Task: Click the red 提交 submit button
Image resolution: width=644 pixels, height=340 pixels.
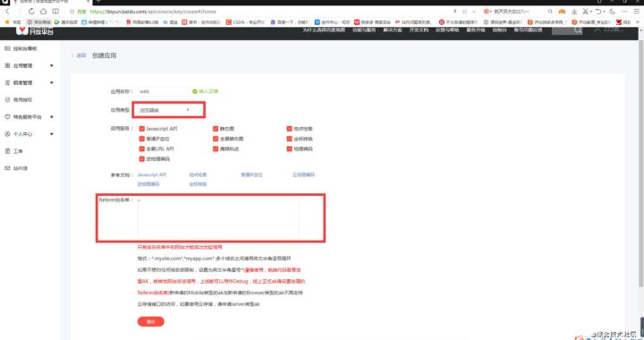Action: (x=151, y=321)
